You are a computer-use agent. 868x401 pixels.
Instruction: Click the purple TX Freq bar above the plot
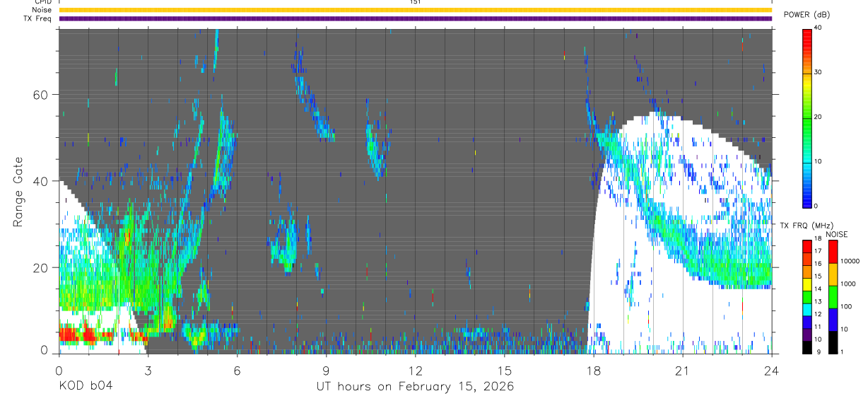[416, 18]
